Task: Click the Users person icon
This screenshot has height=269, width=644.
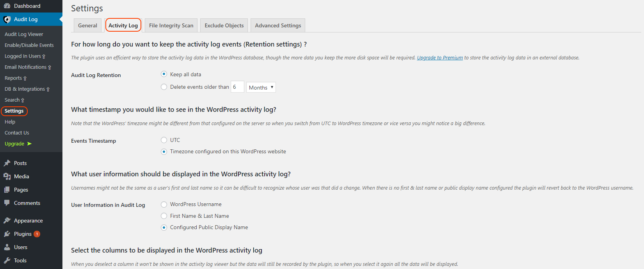Action: point(7,247)
